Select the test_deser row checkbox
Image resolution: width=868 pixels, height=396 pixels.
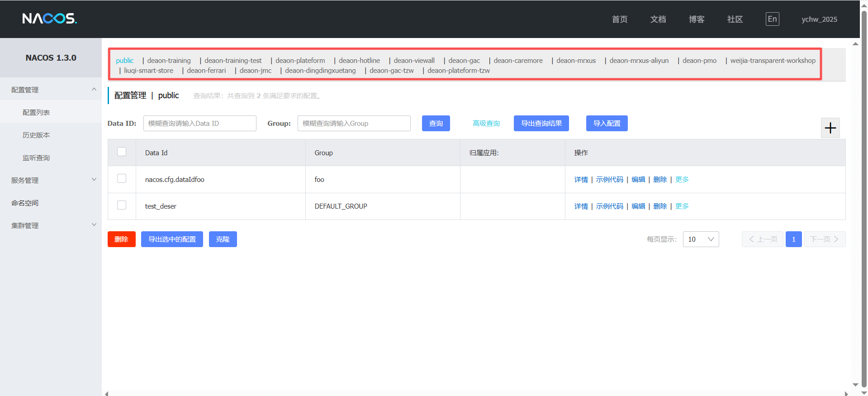click(x=122, y=205)
